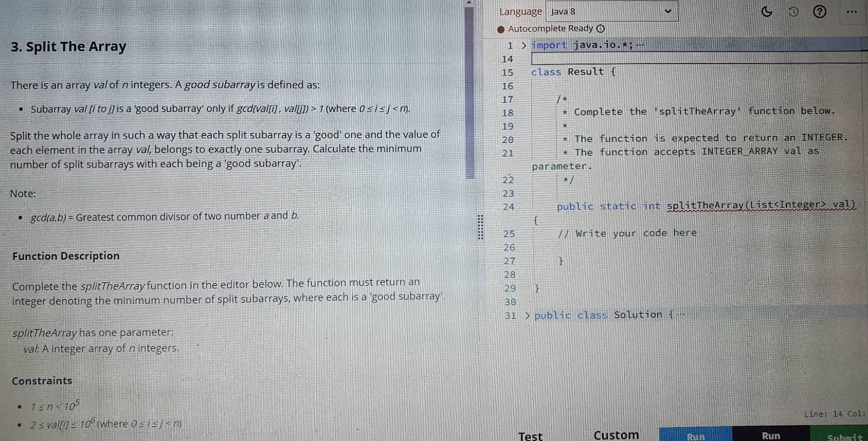The height and width of the screenshot is (441, 868).
Task: Open the Java 8 language dropdown
Action: click(x=611, y=11)
